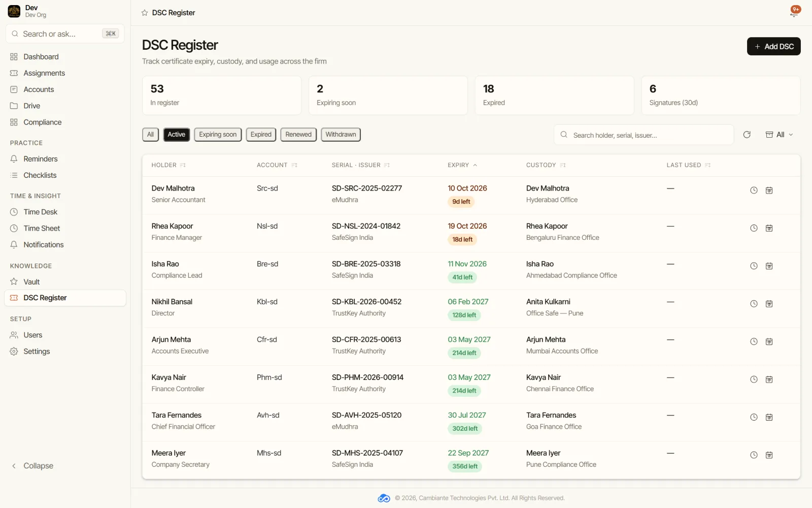Viewport: 812px width, 508px height.
Task: Open history clock for Dev Malhotra row
Action: coord(754,190)
